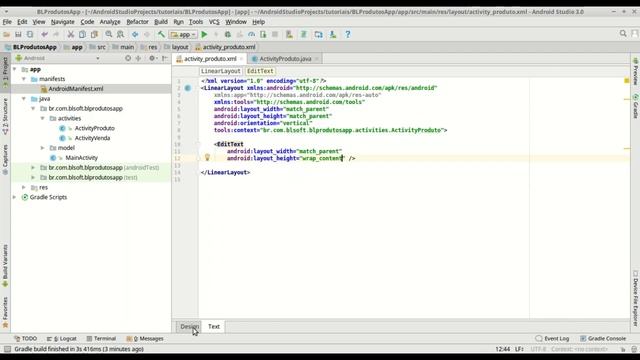Switch to the Design view tab

click(189, 326)
